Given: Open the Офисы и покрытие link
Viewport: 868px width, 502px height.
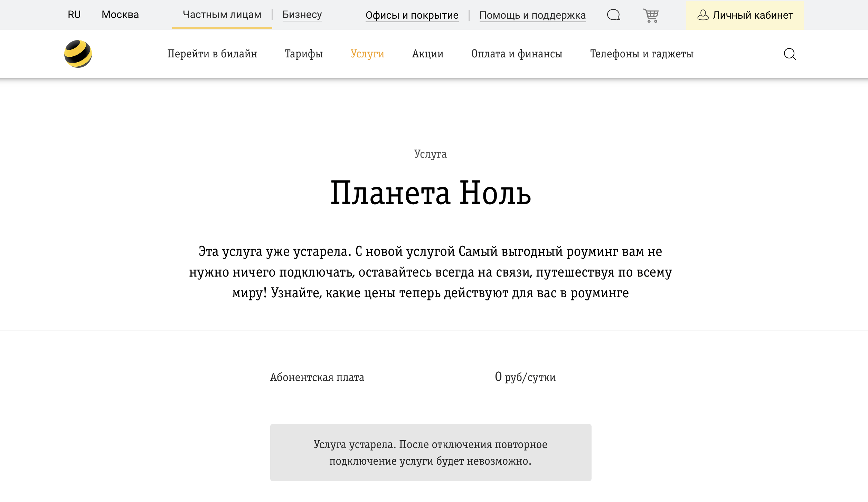Looking at the screenshot, I should point(412,15).
